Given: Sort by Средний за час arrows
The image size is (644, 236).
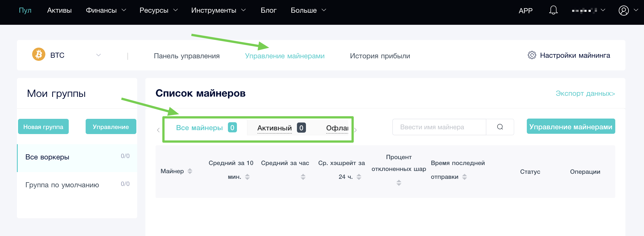Looking at the screenshot, I should [303, 177].
